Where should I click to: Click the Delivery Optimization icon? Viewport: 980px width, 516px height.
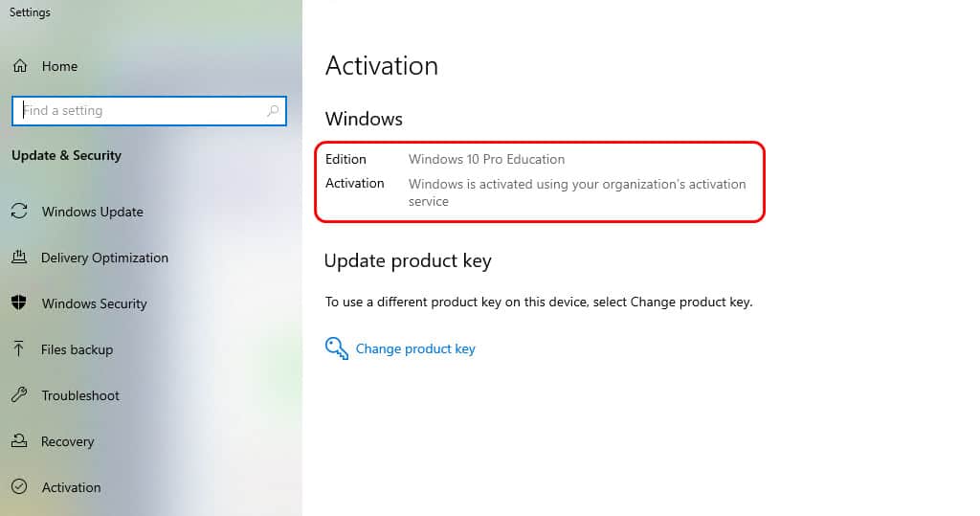19,258
